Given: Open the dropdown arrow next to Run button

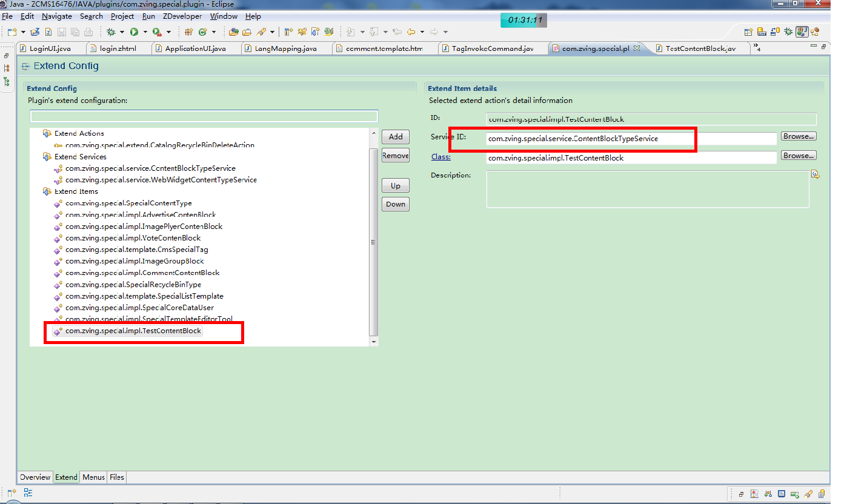Looking at the screenshot, I should pyautogui.click(x=145, y=32).
